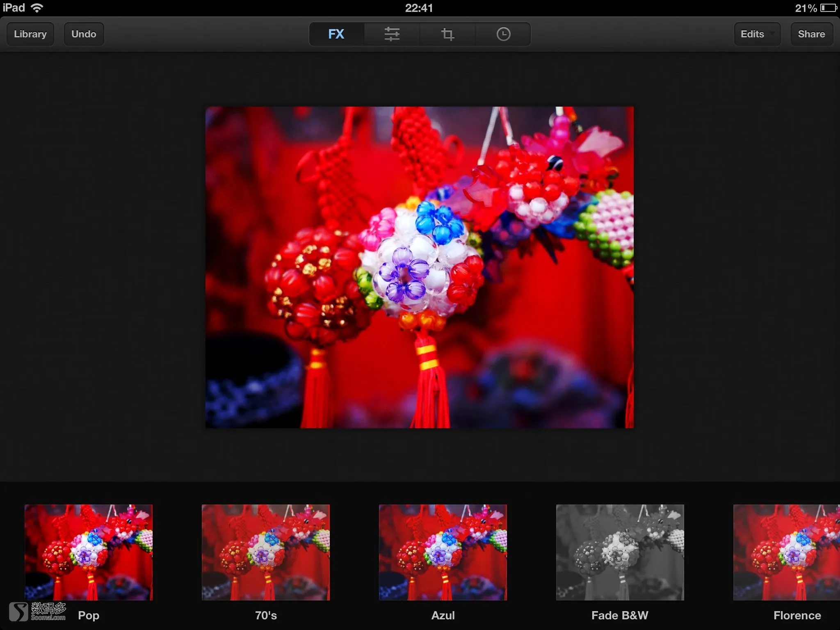
Task: Tap the '70's' effect label
Action: pos(266,615)
